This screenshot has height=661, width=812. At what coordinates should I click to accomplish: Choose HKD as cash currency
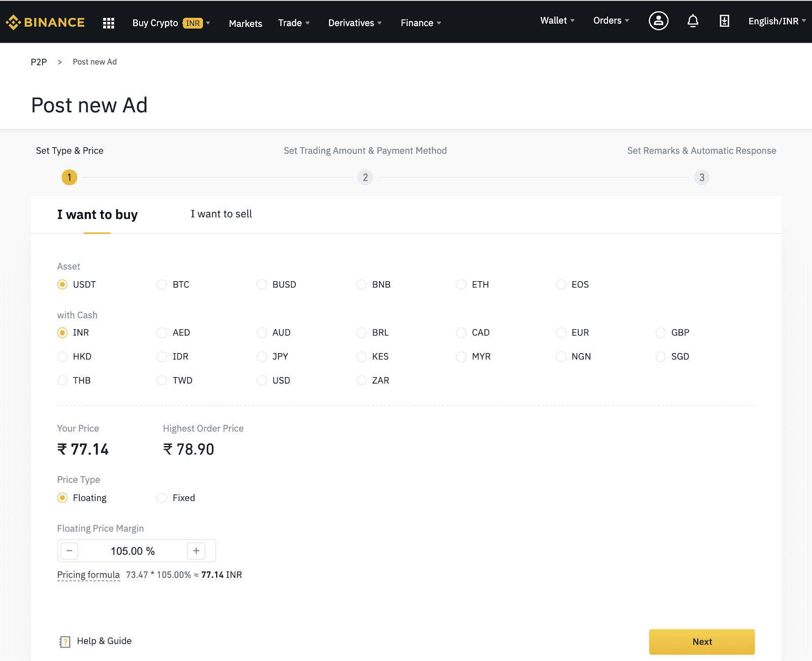coord(62,356)
